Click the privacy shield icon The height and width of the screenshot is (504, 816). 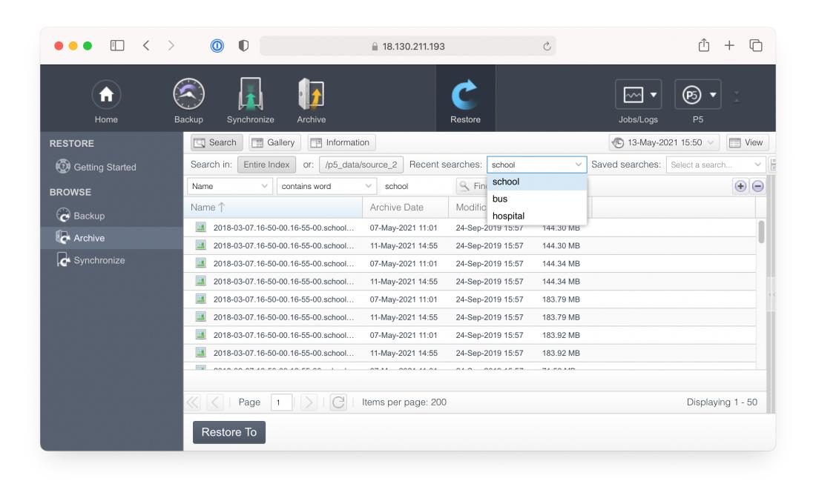click(243, 46)
